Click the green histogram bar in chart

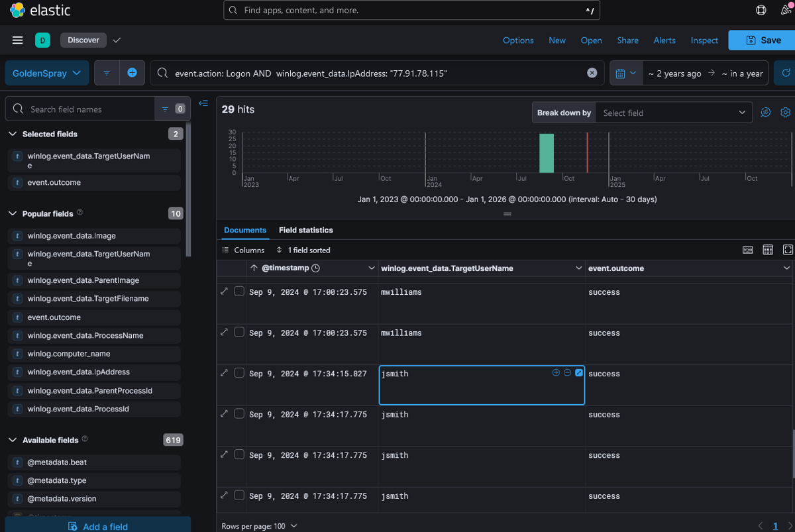pos(546,154)
